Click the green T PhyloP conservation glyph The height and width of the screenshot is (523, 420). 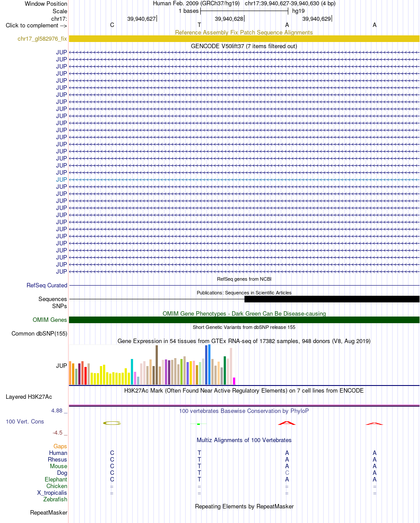[x=199, y=424]
